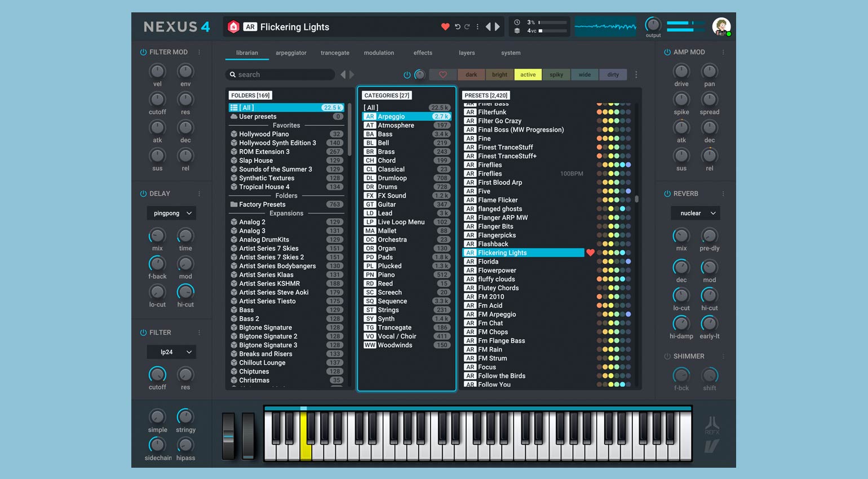Screen dimensions: 868x479
Task: Open DELAY options menu dots
Action: 199,193
